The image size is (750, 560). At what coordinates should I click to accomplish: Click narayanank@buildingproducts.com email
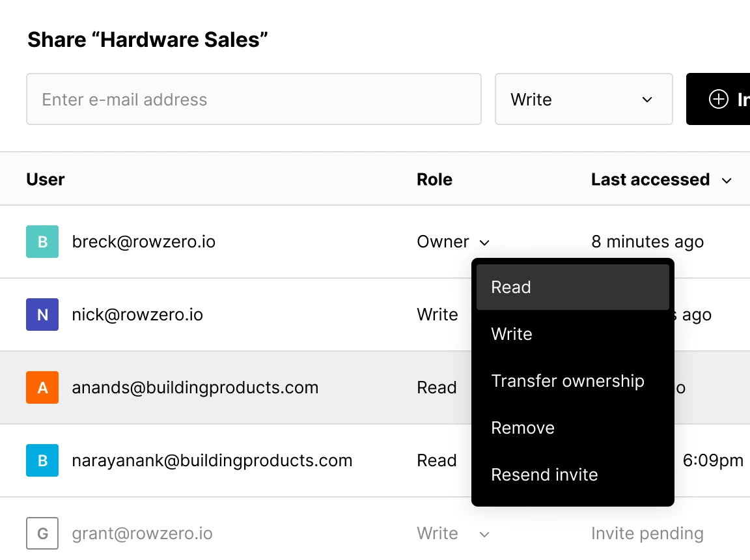212,460
